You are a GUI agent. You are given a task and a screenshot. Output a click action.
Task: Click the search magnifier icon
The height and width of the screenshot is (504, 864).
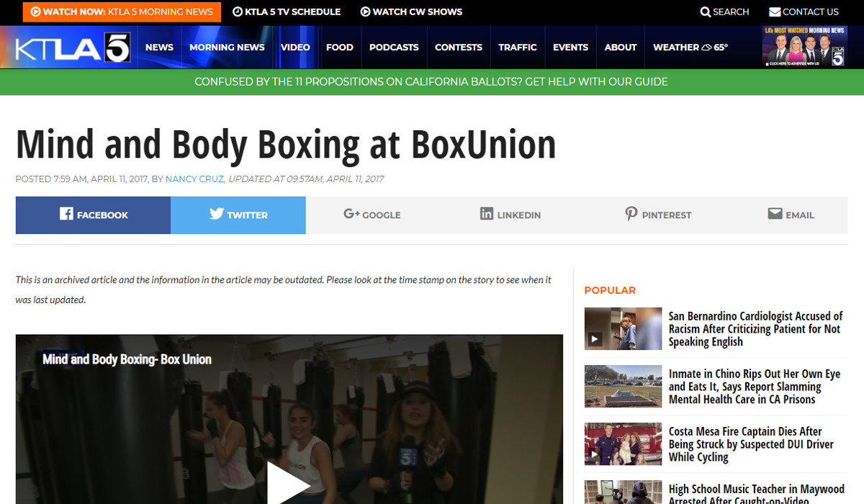pos(706,12)
